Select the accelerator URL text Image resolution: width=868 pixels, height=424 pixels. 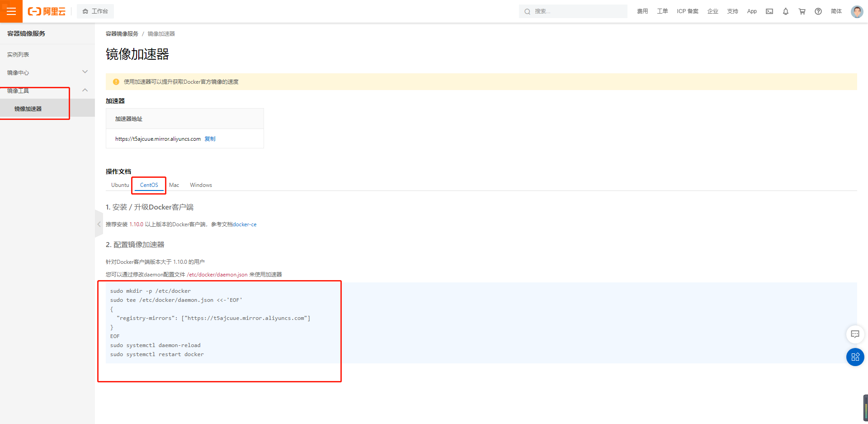coord(158,139)
